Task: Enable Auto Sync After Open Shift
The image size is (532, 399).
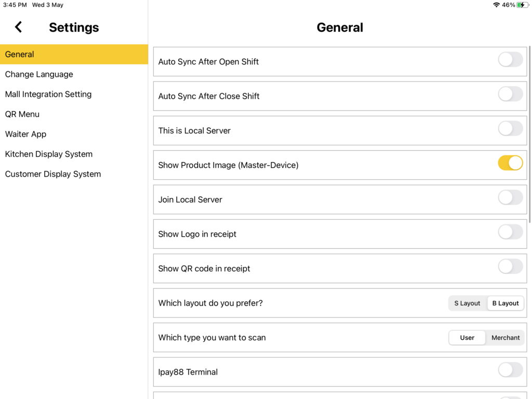Action: (x=510, y=60)
